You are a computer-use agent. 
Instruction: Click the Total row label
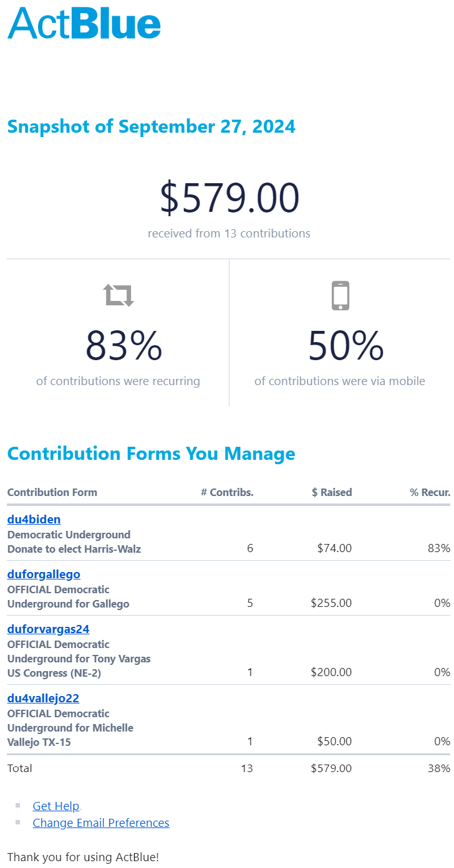[20, 768]
